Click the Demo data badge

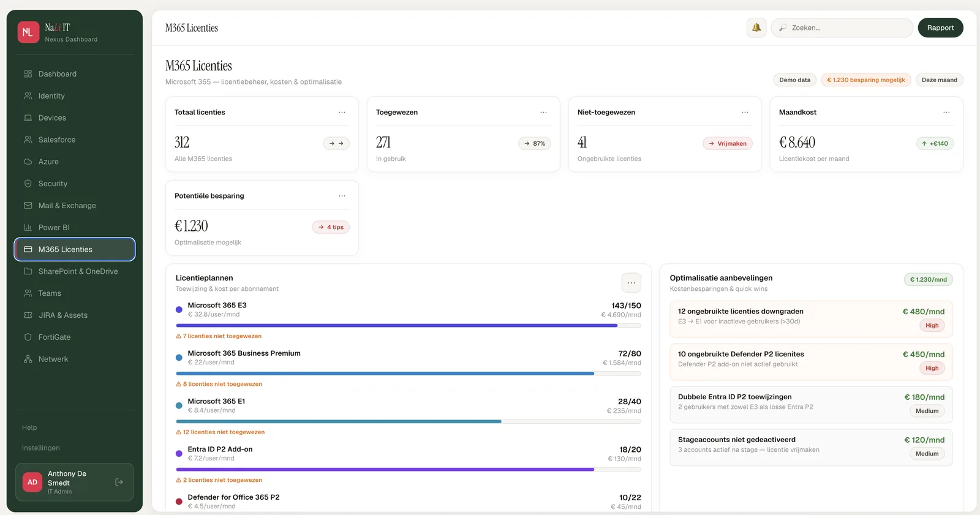(x=794, y=80)
